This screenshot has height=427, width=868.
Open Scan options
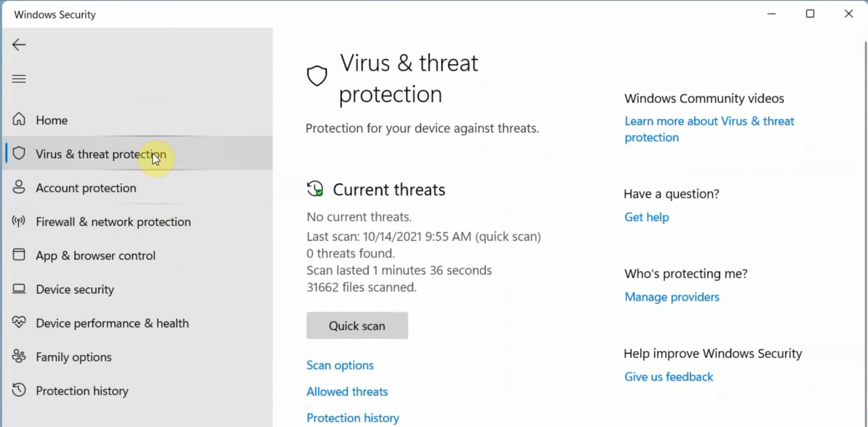(340, 365)
